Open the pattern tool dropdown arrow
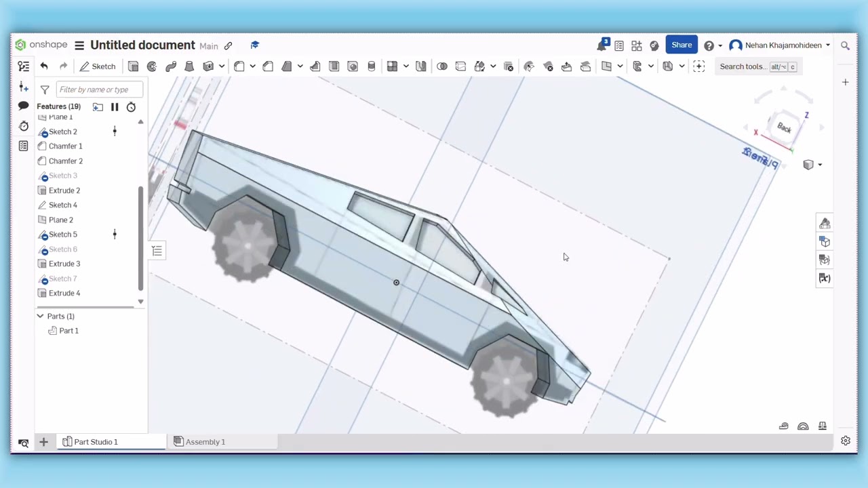Screen dimensions: 868x488 click(406, 66)
